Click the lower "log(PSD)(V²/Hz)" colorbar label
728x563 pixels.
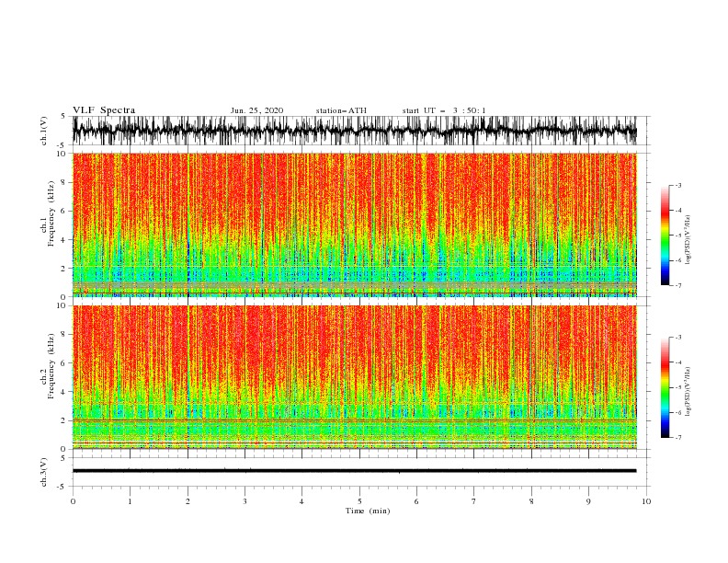click(688, 391)
